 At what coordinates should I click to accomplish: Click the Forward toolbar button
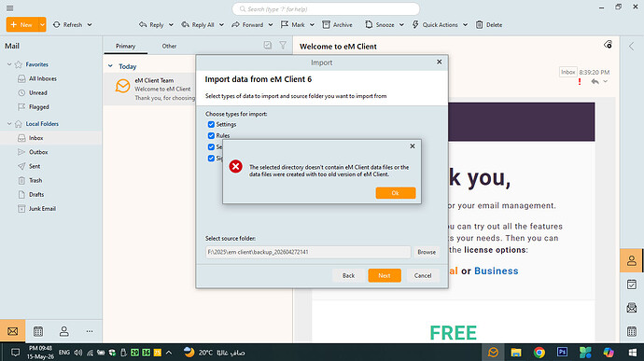tap(247, 24)
